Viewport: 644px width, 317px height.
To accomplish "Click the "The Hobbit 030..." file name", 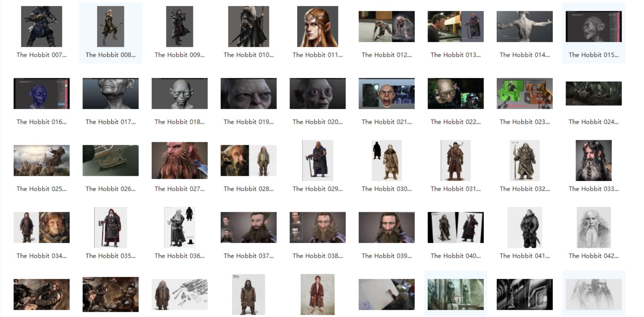I will point(386,189).
